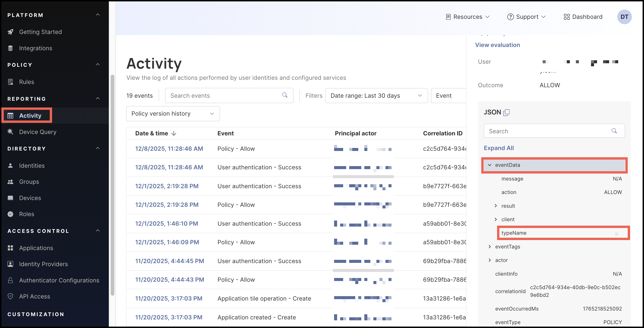The image size is (644, 328).
Task: Open Policy version history dropdown
Action: point(173,114)
